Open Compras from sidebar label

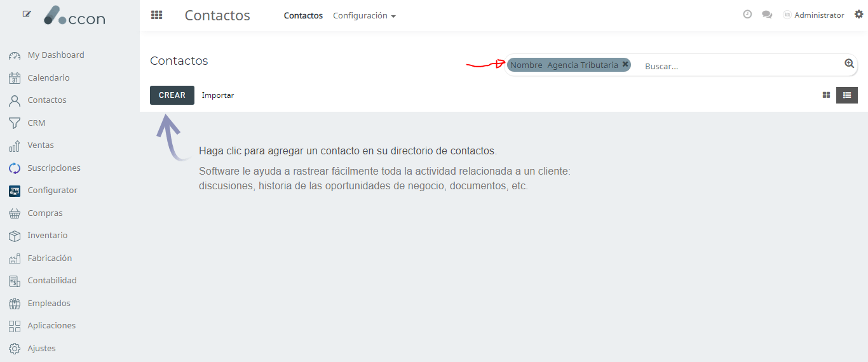click(x=45, y=213)
